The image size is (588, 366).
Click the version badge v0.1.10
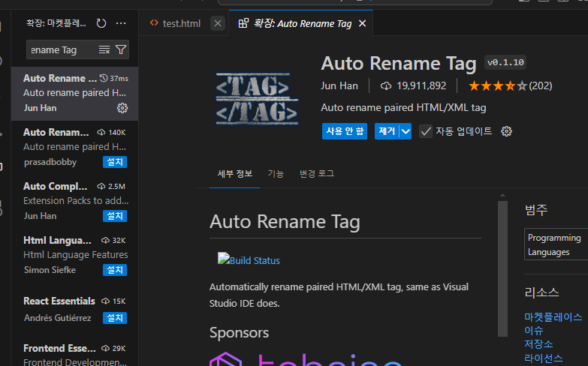pos(505,62)
